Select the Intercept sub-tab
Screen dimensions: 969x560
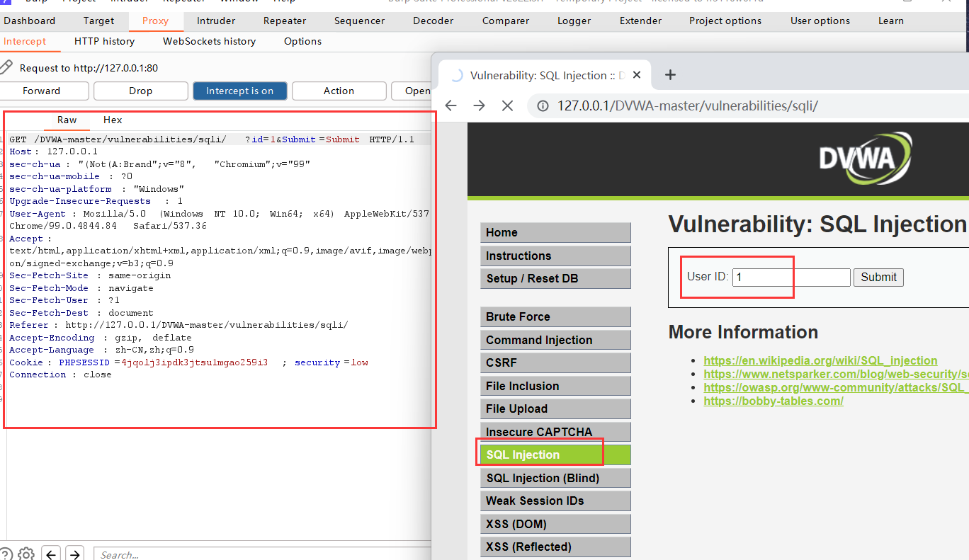pos(25,41)
